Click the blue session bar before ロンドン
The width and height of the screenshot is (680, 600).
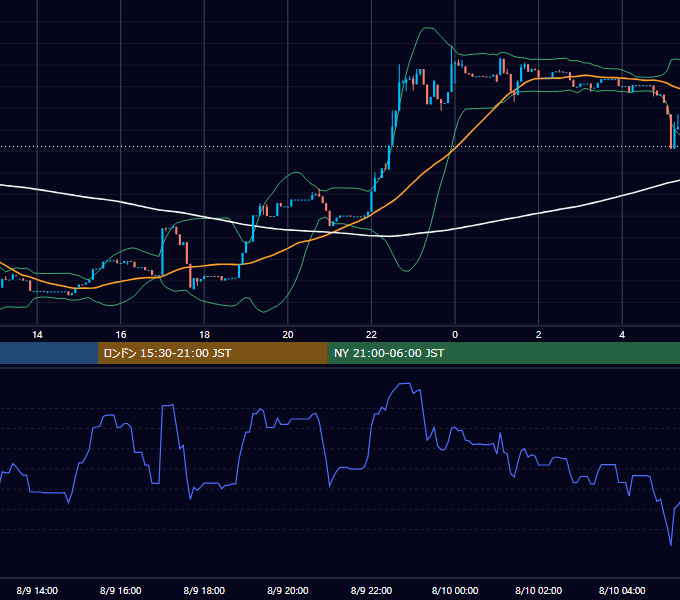tap(49, 353)
